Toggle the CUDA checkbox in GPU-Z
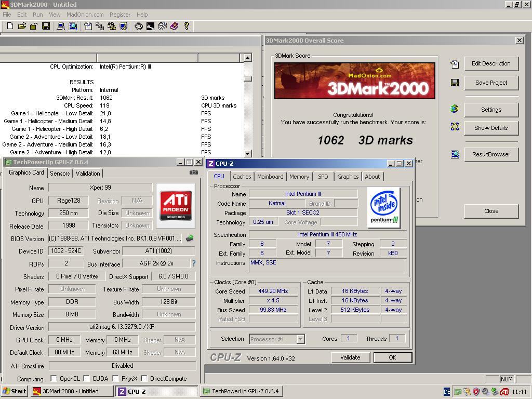The height and width of the screenshot is (399, 532). (x=86, y=378)
